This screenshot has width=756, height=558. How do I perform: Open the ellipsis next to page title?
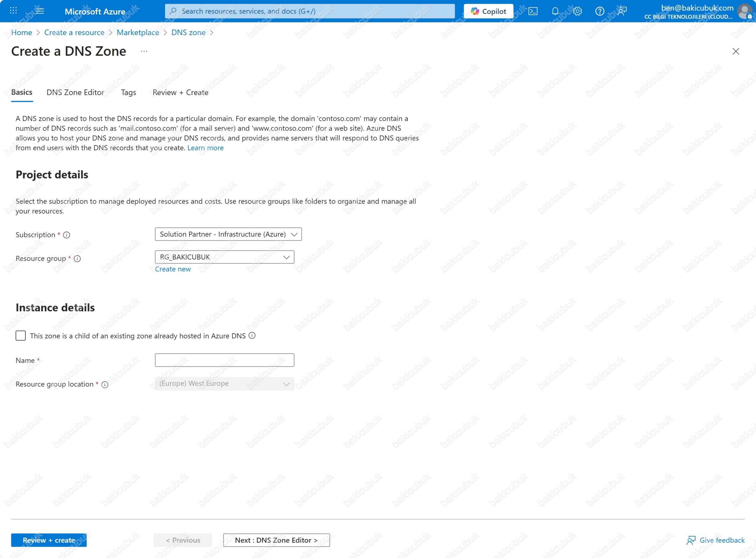pyautogui.click(x=144, y=51)
